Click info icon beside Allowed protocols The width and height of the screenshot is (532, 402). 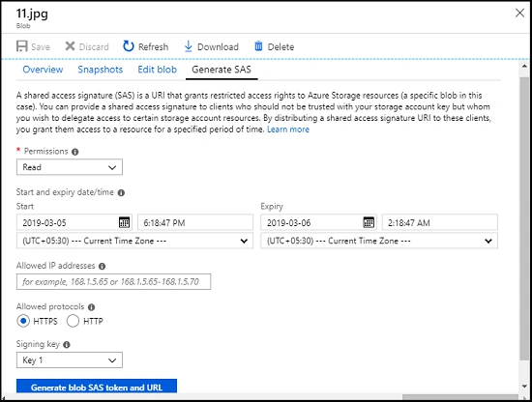[91, 307]
